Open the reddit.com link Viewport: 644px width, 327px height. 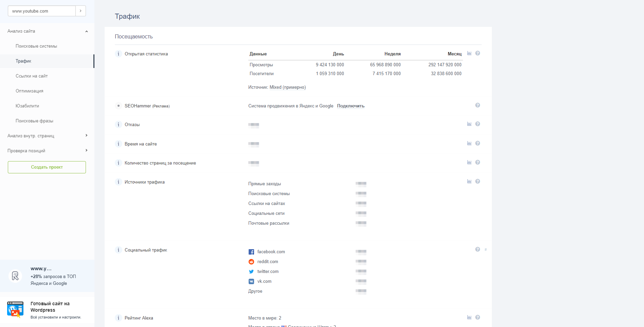tap(268, 262)
